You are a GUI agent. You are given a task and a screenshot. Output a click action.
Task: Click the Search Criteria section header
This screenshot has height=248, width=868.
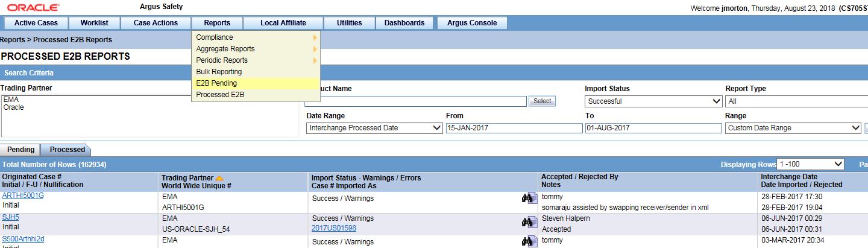tap(29, 73)
